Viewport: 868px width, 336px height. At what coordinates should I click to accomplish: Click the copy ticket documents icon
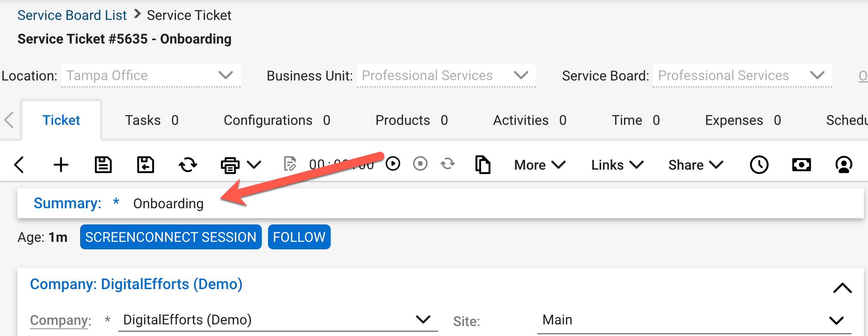tap(483, 165)
